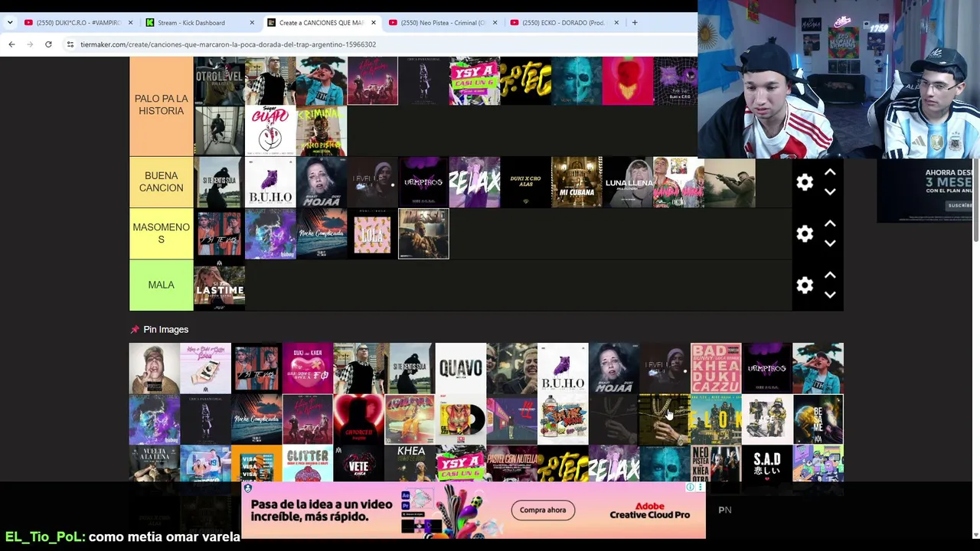Move BUENA CANCION tier up with arrow
The height and width of the screenshot is (551, 980).
830,172
